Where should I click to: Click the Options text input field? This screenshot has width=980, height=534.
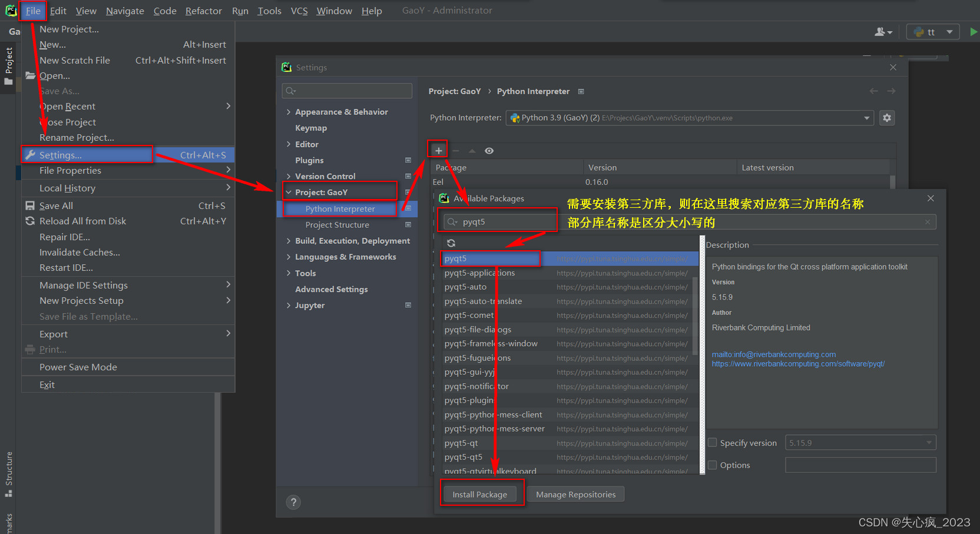pos(860,465)
